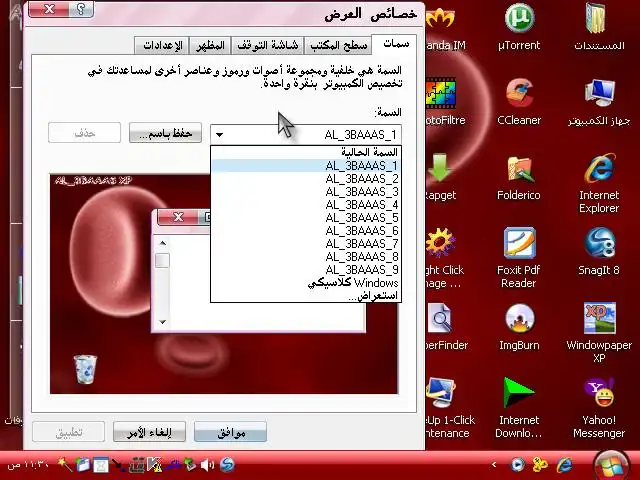Image resolution: width=640 pixels, height=480 pixels.
Task: Open the المظهر appearance tab
Action: pos(210,46)
